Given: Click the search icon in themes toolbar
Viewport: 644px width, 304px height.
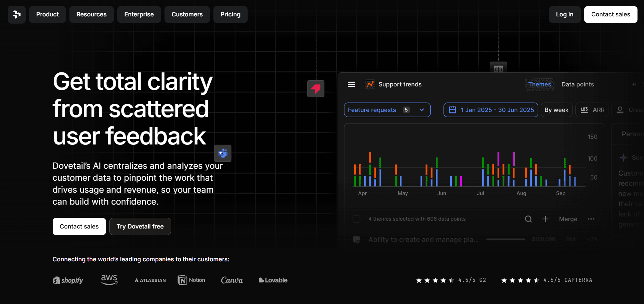Looking at the screenshot, I should click(x=528, y=219).
